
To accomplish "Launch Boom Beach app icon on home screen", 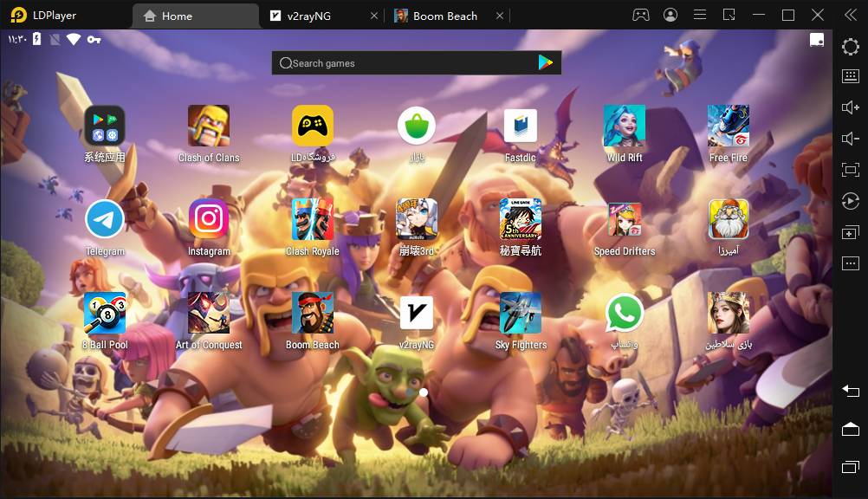I will click(x=313, y=313).
